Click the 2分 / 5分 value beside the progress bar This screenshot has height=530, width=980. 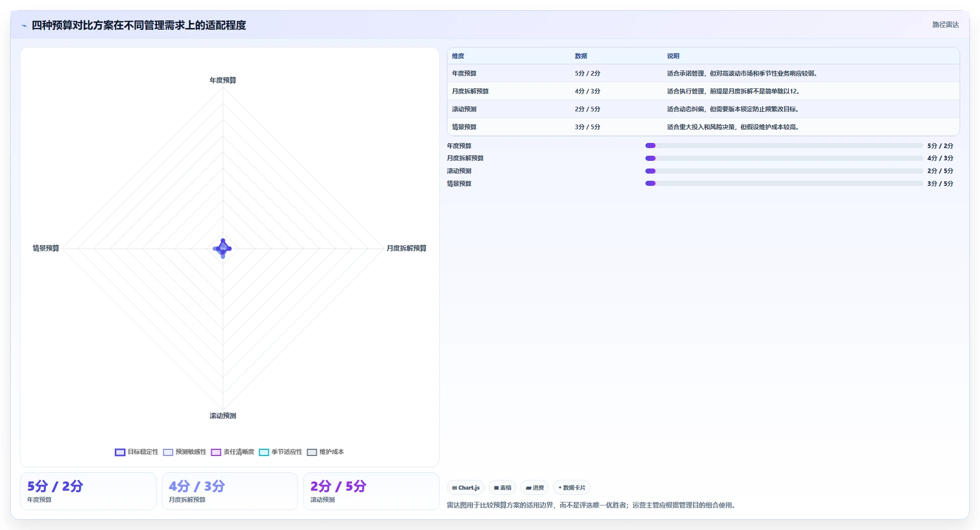tap(940, 171)
